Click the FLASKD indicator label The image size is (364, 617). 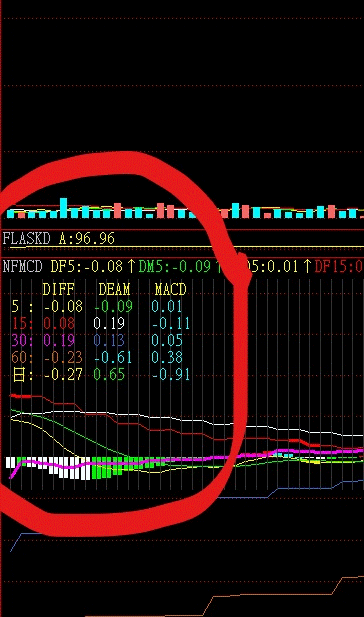27,239
